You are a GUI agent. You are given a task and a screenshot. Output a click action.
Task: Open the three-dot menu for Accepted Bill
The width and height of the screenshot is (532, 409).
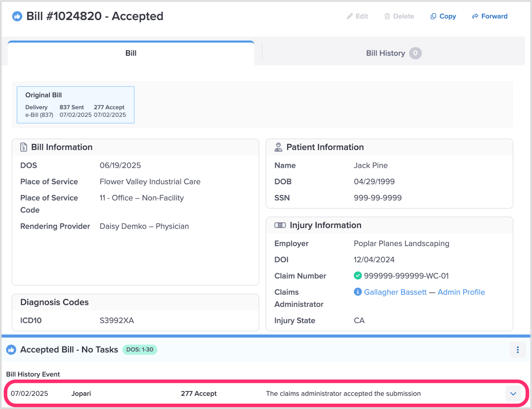517,350
